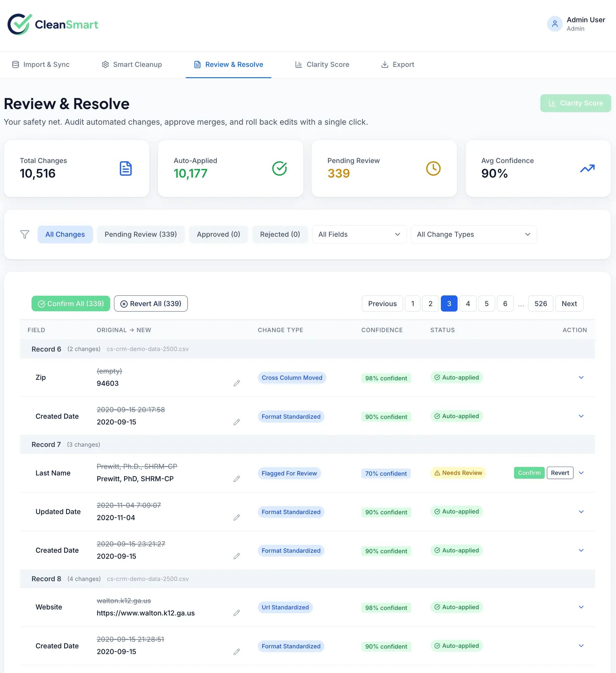
Task: Click the Total Changes document icon
Action: [125, 168]
